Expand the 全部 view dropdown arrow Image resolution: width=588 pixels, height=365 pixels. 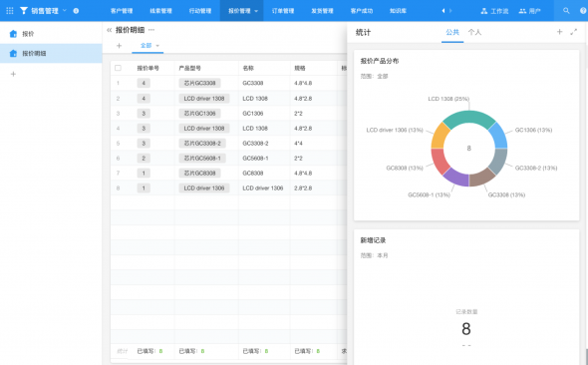(x=157, y=46)
